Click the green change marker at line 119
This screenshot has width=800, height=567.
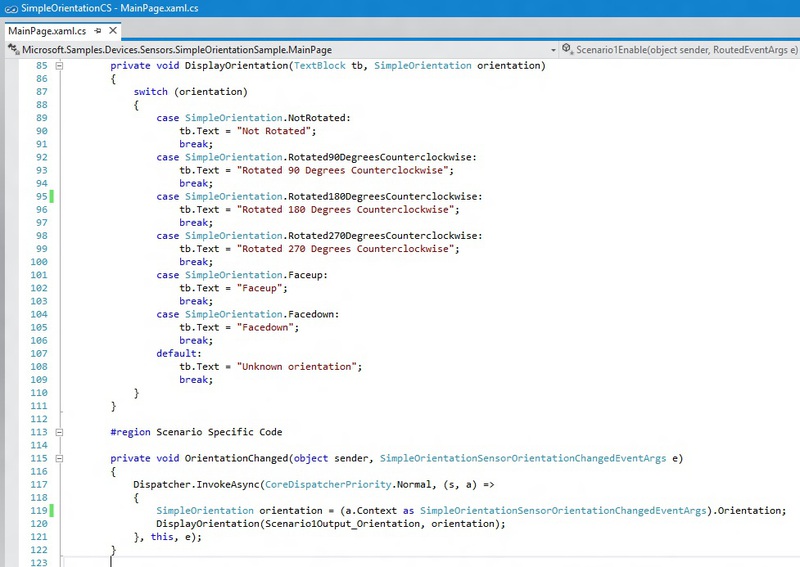click(52, 510)
